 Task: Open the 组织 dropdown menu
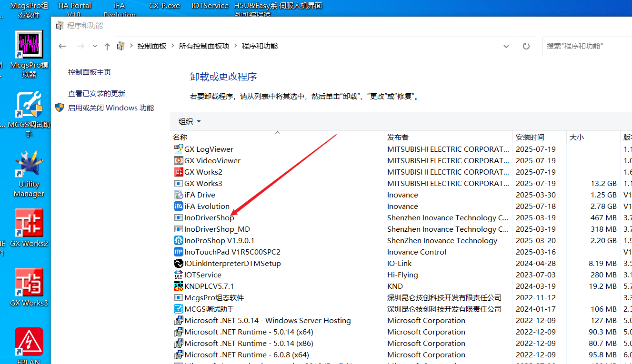click(190, 121)
